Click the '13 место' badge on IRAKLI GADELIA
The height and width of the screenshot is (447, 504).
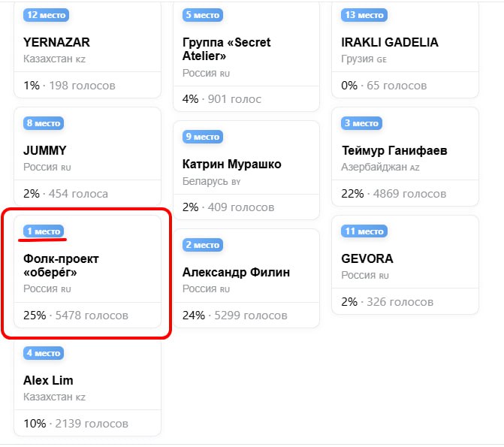[364, 15]
